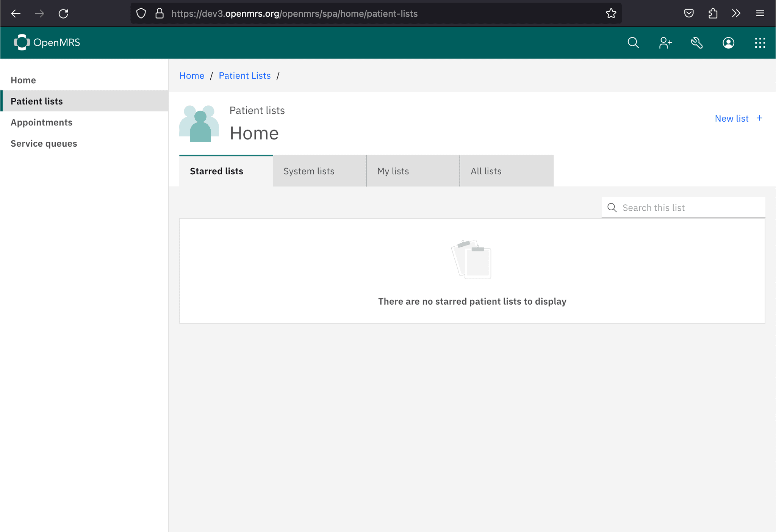Open browser extensions puzzle icon

click(713, 14)
